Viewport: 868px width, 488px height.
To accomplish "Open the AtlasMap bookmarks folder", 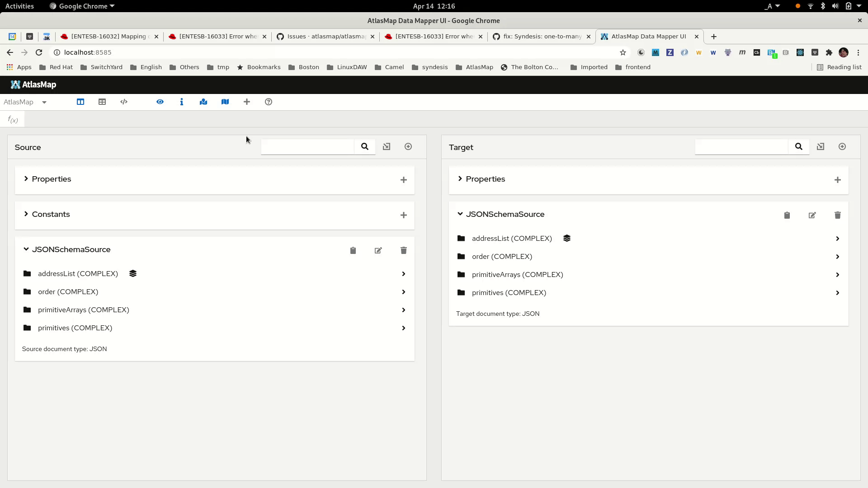I will [474, 67].
